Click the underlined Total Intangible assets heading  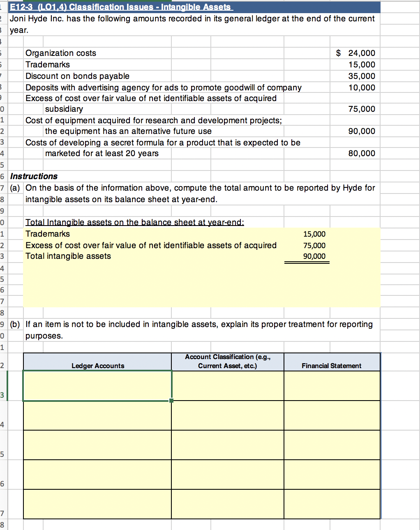[x=134, y=222]
